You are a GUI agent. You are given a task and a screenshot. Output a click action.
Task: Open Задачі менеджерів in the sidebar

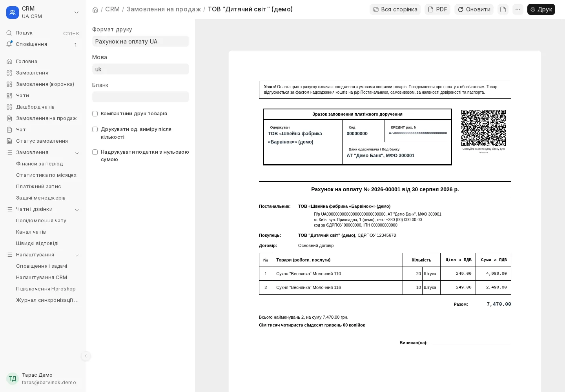click(x=41, y=198)
